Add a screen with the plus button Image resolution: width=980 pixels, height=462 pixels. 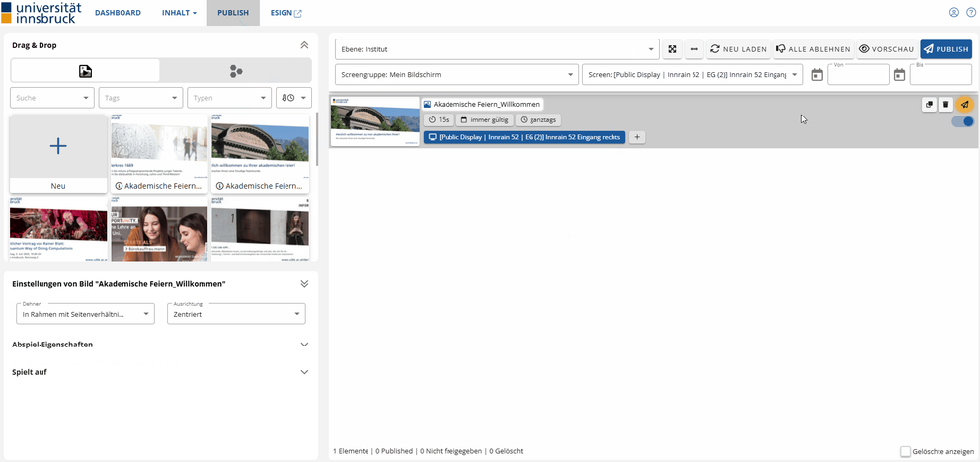[637, 137]
